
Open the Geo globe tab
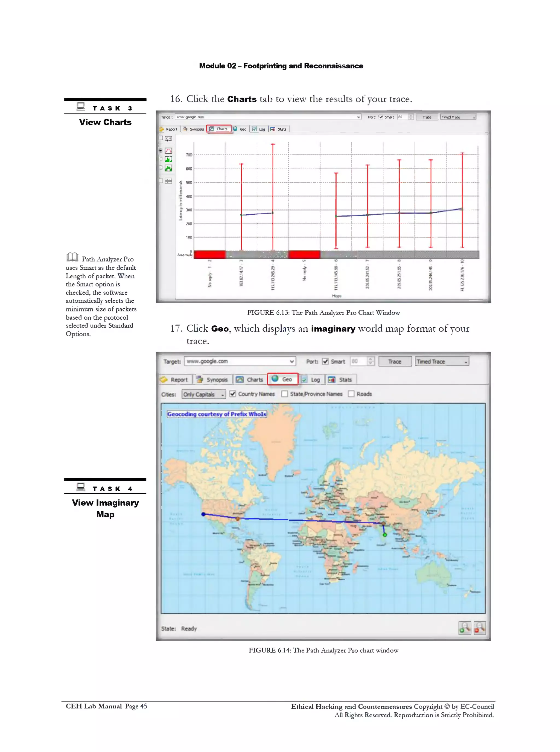pyautogui.click(x=283, y=379)
